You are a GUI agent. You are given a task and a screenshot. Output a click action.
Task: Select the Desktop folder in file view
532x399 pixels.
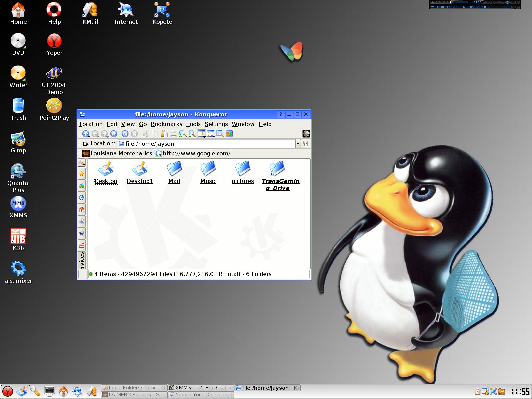[x=106, y=173]
